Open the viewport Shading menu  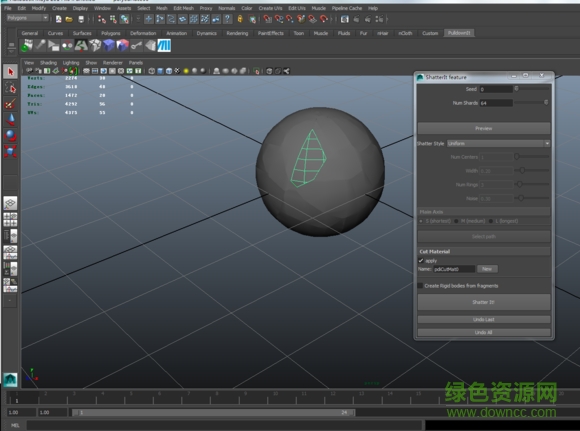pyautogui.click(x=48, y=63)
